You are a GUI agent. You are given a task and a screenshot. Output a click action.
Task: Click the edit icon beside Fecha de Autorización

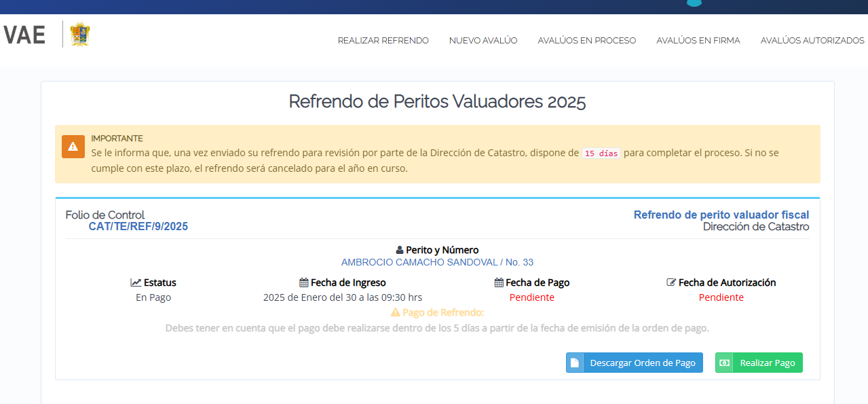(x=671, y=282)
